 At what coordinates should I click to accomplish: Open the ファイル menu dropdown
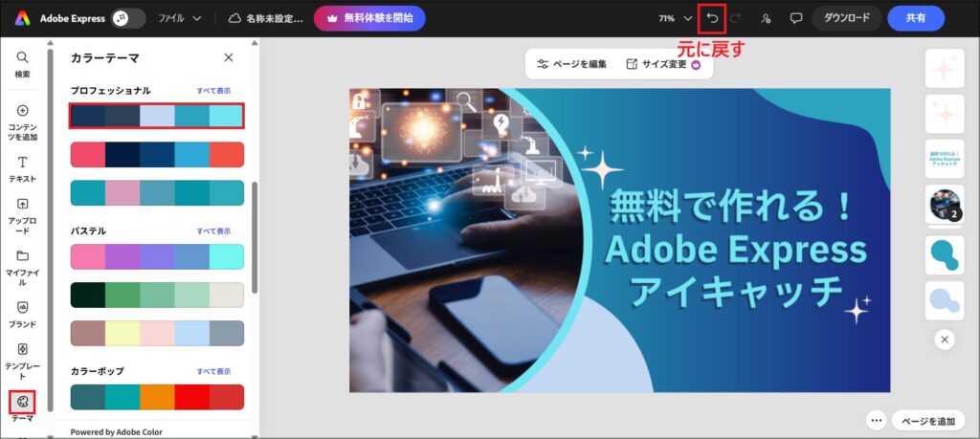pos(179,18)
